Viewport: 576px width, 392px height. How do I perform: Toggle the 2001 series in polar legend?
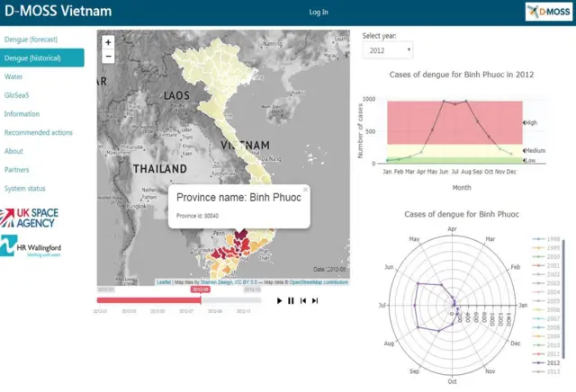tap(546, 265)
